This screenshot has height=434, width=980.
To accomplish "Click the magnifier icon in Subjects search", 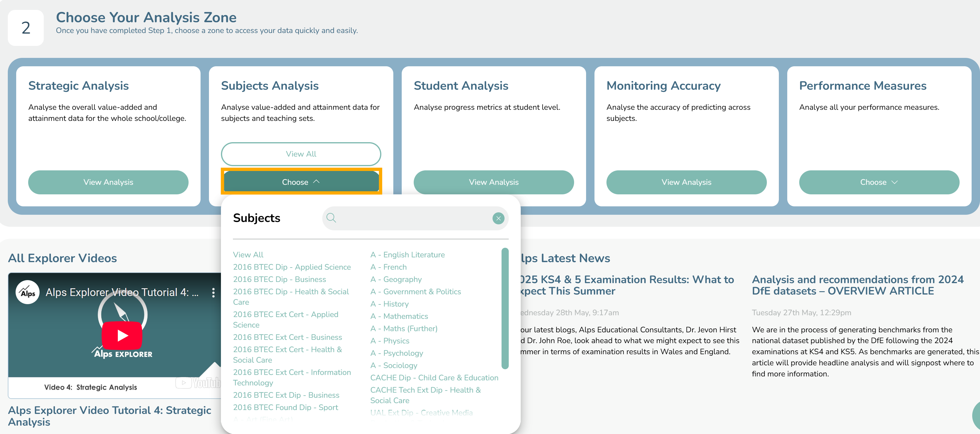I will 331,218.
